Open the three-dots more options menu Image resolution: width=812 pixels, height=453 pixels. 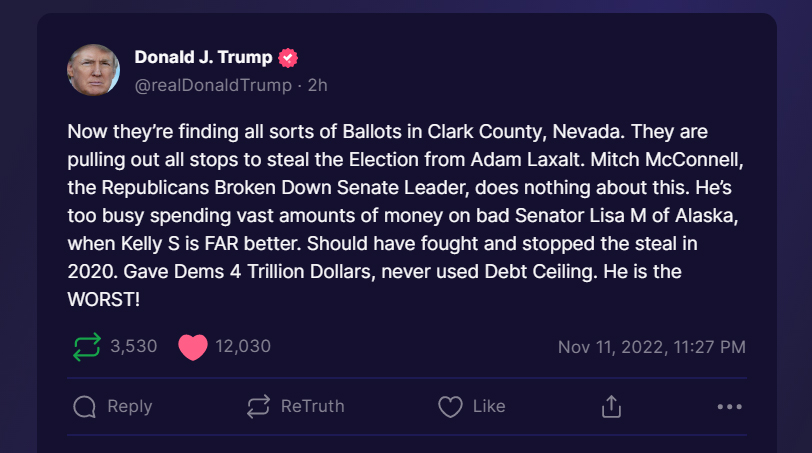click(x=730, y=406)
